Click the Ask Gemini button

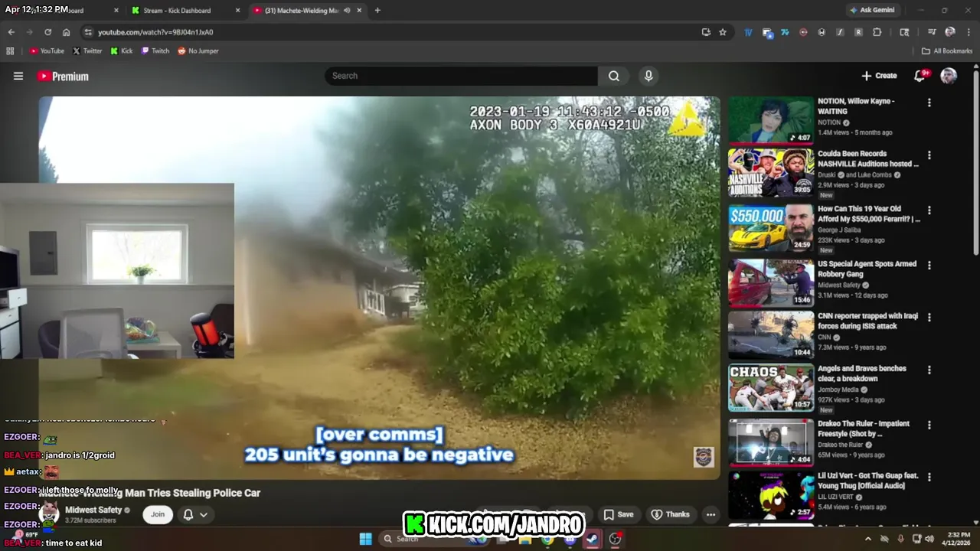(874, 11)
